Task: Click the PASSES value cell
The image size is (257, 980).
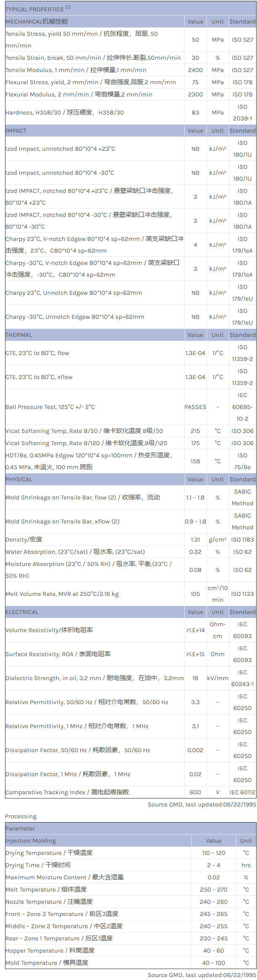Action: pyautogui.click(x=195, y=407)
